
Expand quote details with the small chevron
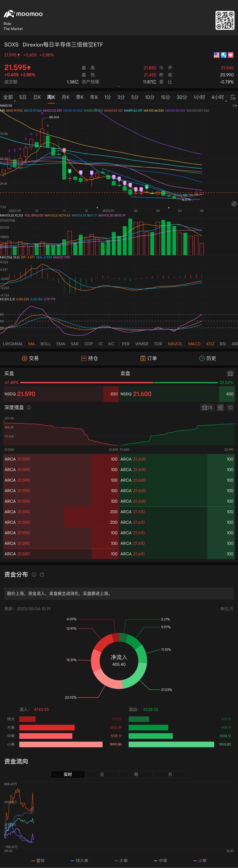(119, 86)
